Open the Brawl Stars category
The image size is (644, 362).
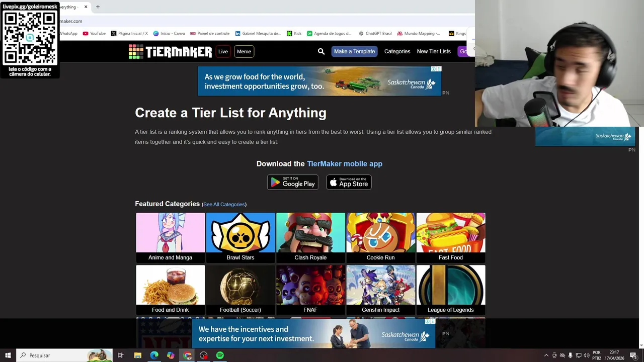point(240,237)
